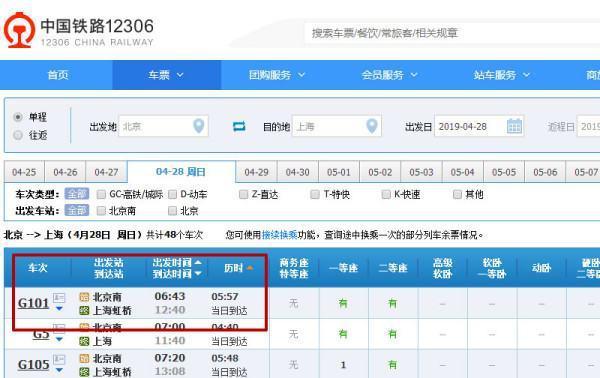The width and height of the screenshot is (600, 378).
Task: Select the 04-25 date tab
Action: point(24,172)
